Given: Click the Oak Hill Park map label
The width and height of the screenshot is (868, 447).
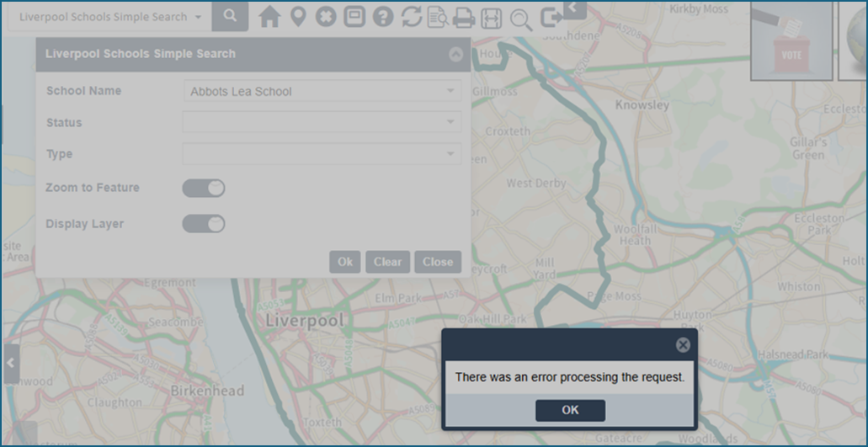Looking at the screenshot, I should (493, 320).
